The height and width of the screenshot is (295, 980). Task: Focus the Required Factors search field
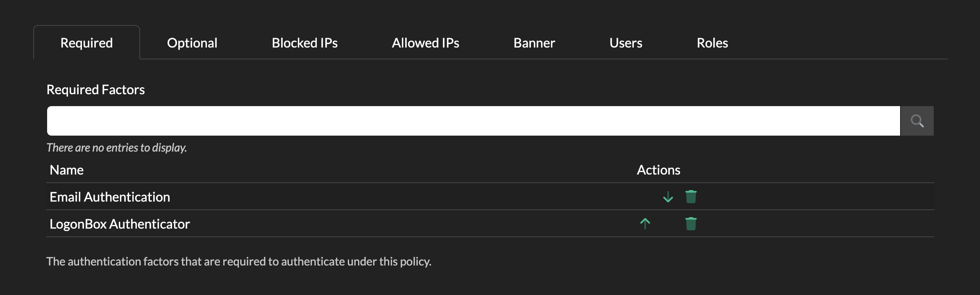(x=473, y=121)
